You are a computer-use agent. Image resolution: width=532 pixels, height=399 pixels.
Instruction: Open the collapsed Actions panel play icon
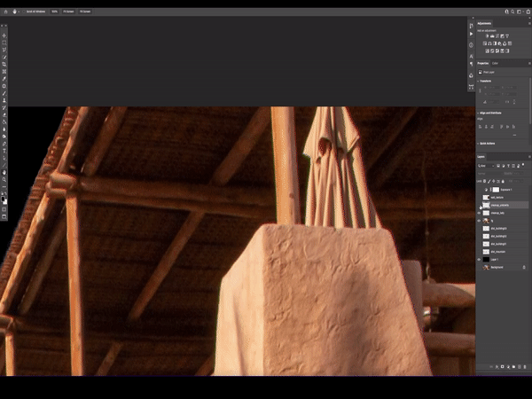(471, 34)
